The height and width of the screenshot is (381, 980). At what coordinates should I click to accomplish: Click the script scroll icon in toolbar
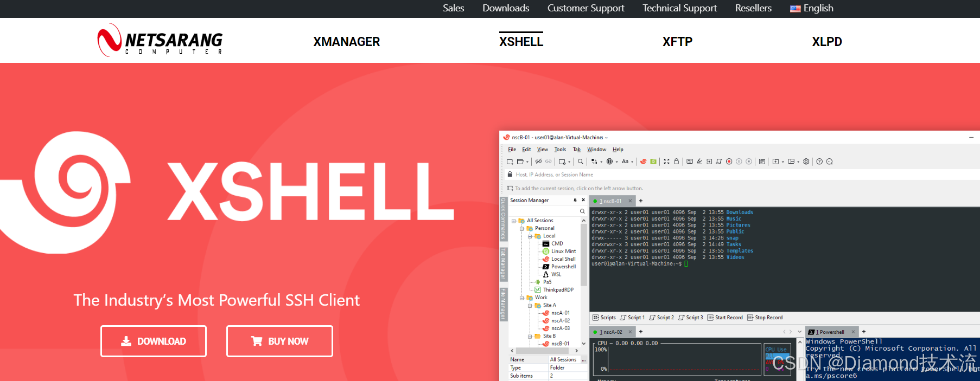point(719,162)
